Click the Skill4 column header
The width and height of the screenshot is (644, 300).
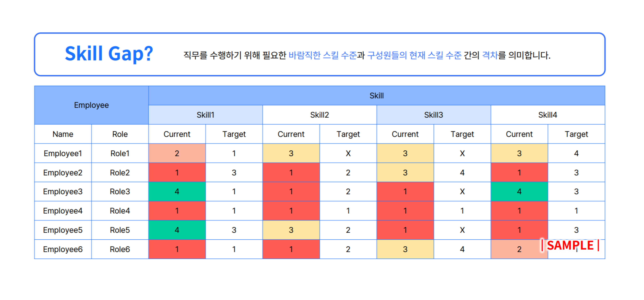548,115
